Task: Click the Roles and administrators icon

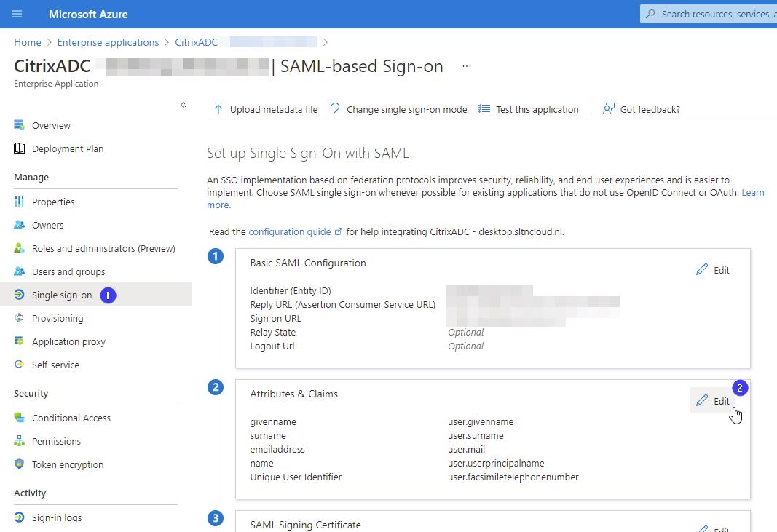Action: pos(19,247)
